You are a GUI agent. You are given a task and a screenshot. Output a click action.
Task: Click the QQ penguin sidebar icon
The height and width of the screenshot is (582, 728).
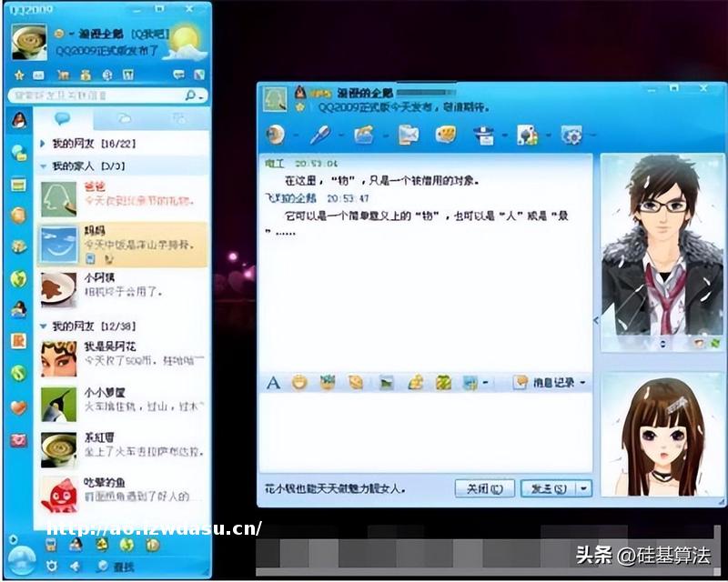17,121
